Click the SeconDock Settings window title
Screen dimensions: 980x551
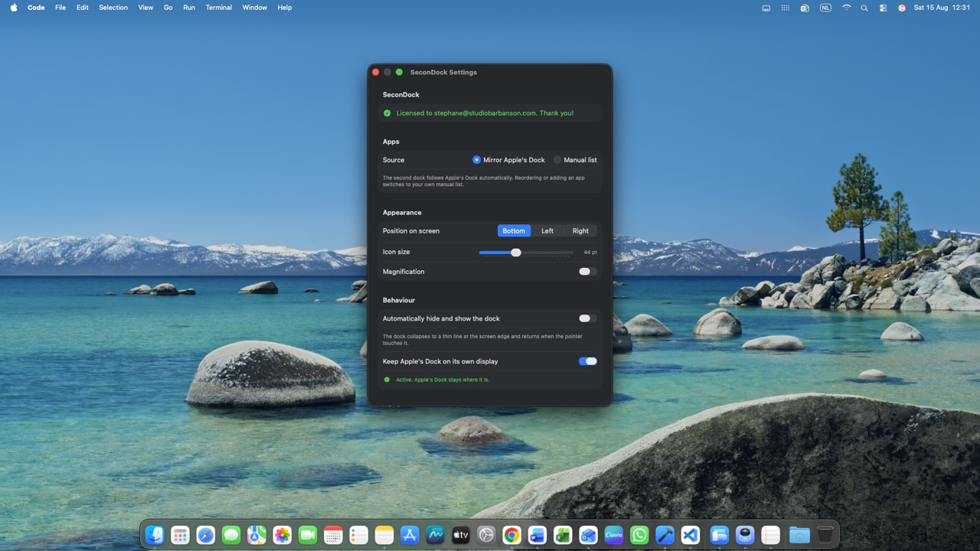click(443, 72)
